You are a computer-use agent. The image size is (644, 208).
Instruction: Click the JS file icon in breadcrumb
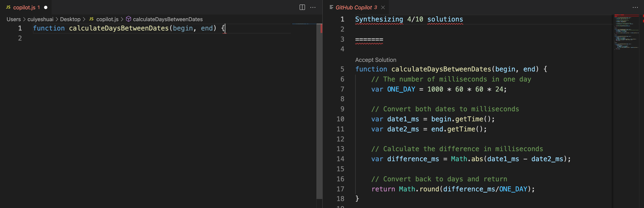point(92,19)
